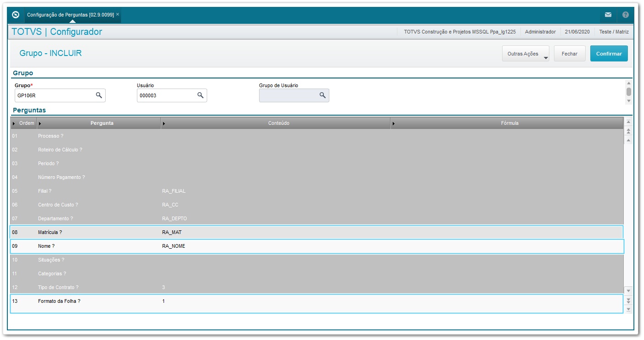
Task: Click order number 13 cell
Action: [x=15, y=301]
